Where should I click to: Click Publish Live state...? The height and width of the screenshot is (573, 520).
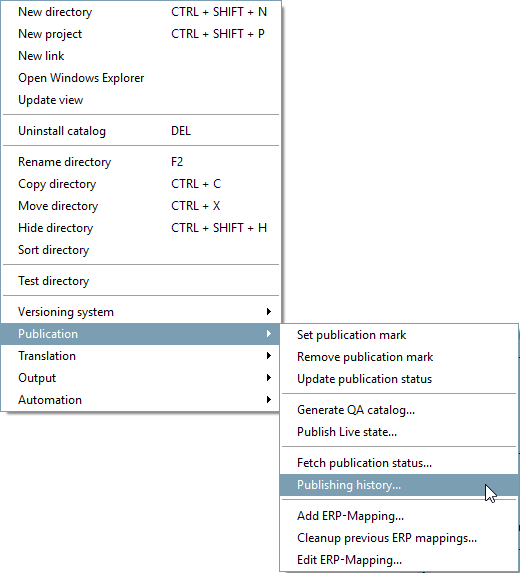tap(399, 432)
